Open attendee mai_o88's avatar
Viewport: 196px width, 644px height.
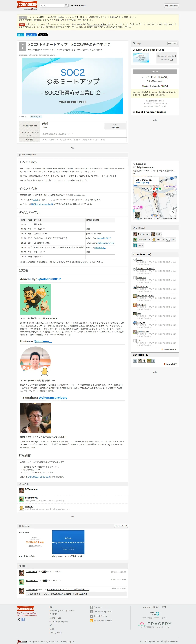coord(135,323)
